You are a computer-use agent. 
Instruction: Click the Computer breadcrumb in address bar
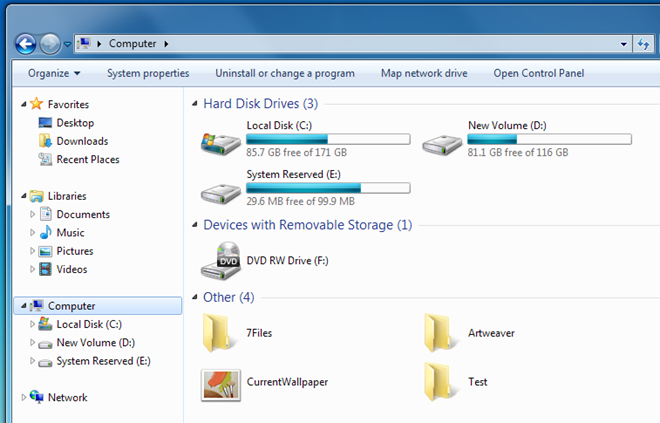point(132,43)
